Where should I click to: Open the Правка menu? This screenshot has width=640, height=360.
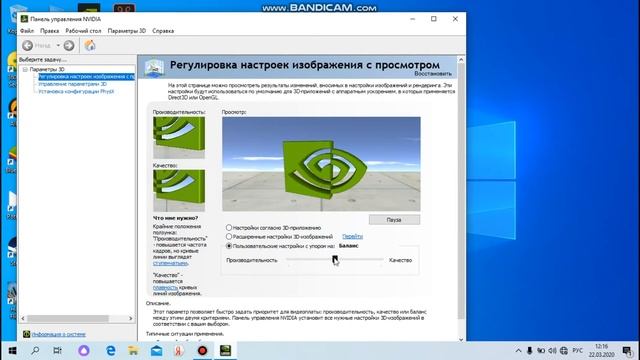click(49, 31)
